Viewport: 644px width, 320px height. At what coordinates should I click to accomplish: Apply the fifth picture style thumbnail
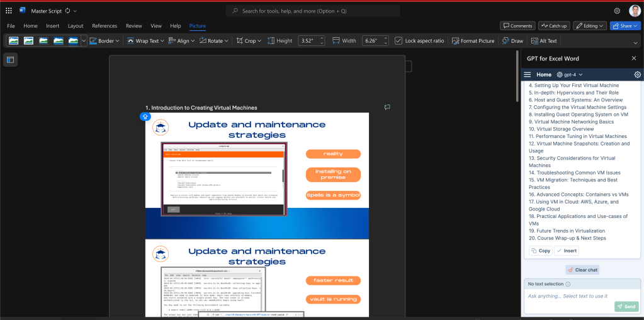[73, 41]
